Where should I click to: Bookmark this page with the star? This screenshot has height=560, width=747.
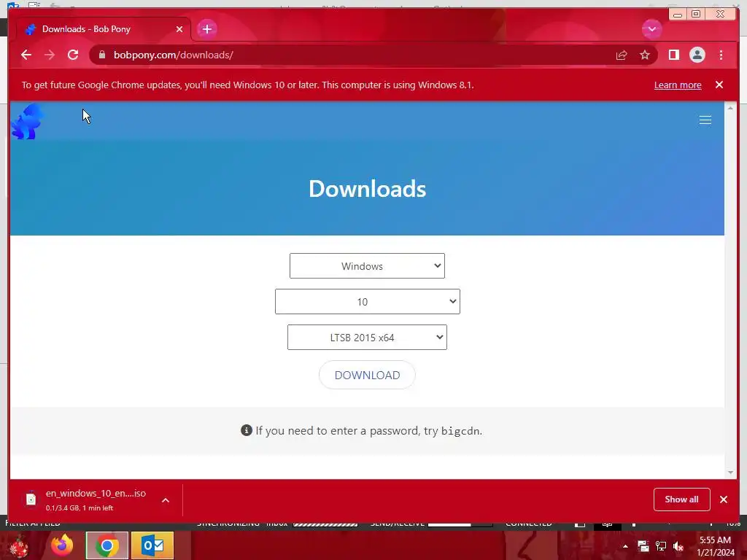(645, 55)
